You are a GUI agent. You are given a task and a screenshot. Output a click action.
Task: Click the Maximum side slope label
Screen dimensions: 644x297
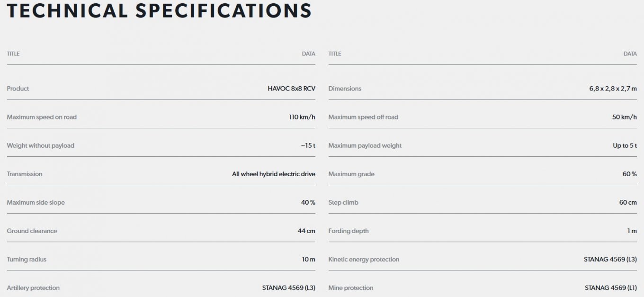click(x=36, y=202)
